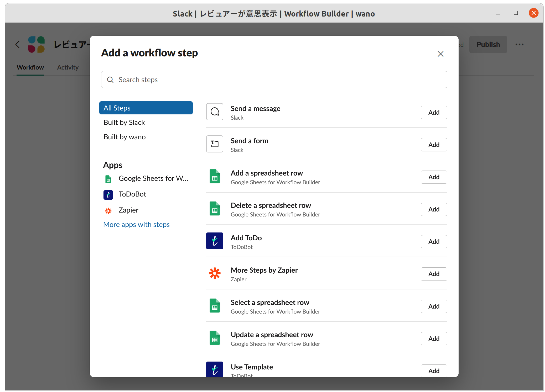The width and height of the screenshot is (545, 392).
Task: Switch to the Activity tab
Action: [x=68, y=67]
